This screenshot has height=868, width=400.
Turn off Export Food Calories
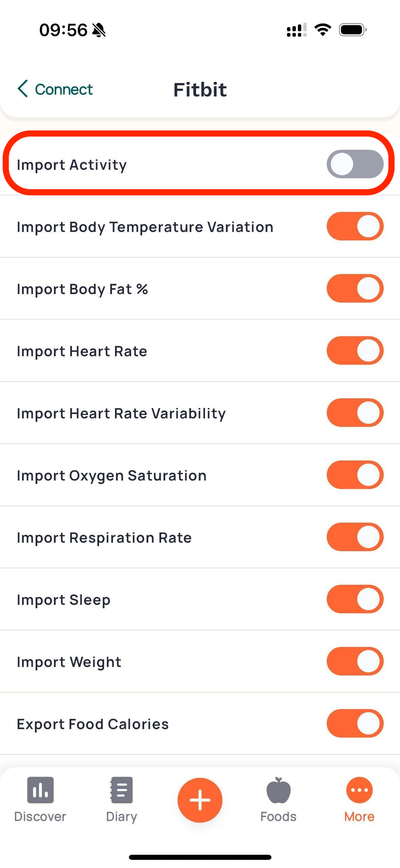click(x=355, y=723)
